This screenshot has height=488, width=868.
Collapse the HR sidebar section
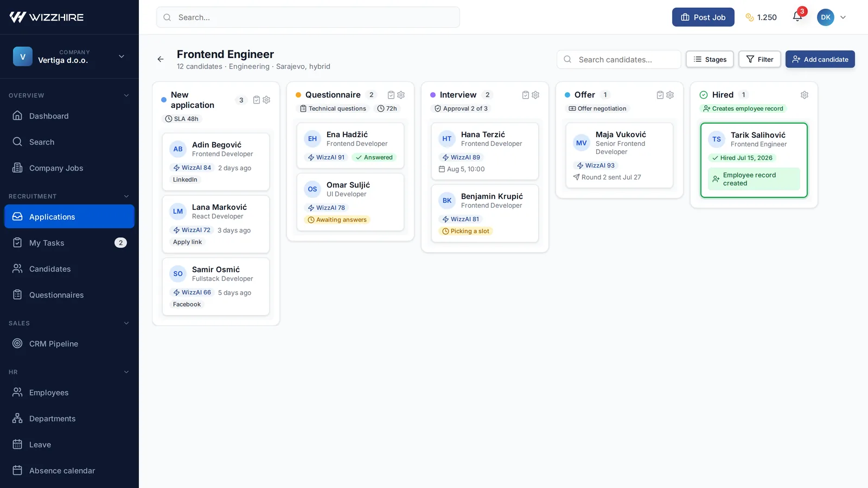(x=126, y=372)
